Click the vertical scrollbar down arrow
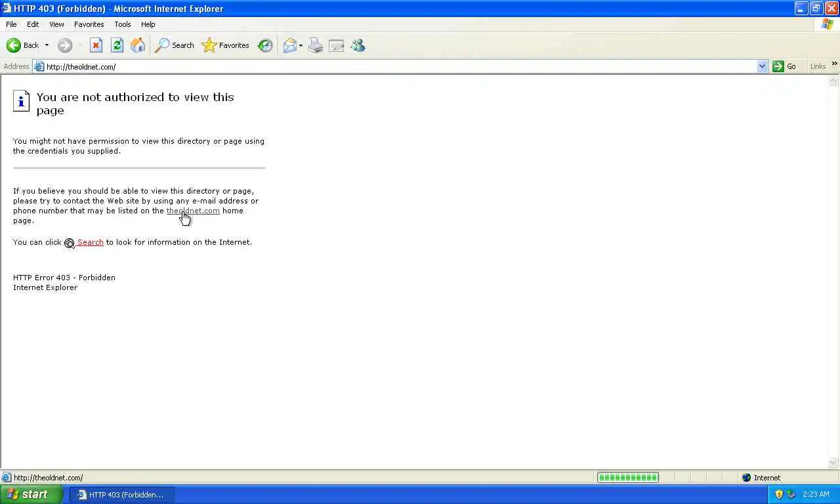Image resolution: width=840 pixels, height=504 pixels. click(x=833, y=463)
